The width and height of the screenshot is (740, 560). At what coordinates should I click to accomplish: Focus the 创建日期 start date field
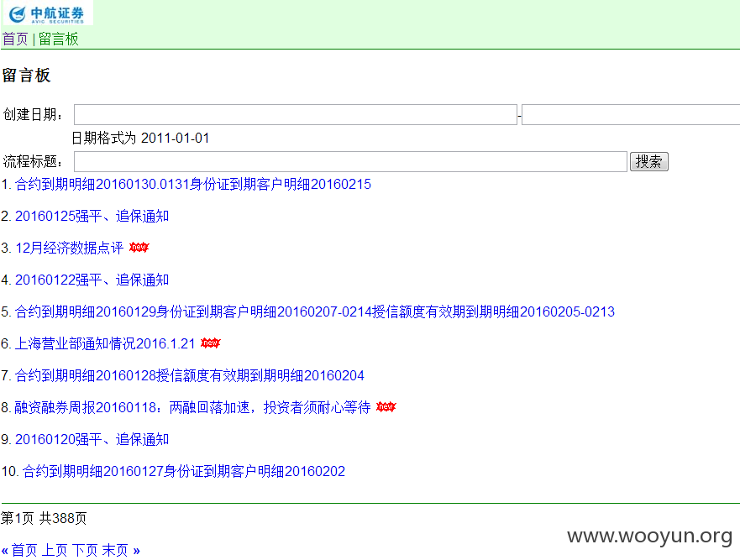click(296, 115)
